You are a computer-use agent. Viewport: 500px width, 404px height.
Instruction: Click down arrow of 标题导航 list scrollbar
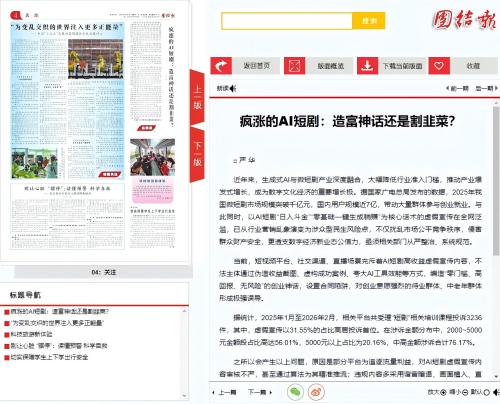coord(184,396)
